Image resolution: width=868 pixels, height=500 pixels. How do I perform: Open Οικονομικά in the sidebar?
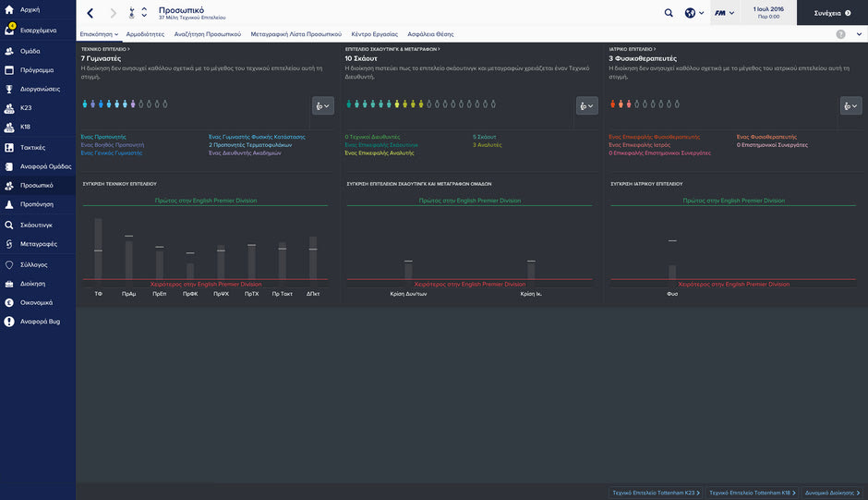coord(36,302)
